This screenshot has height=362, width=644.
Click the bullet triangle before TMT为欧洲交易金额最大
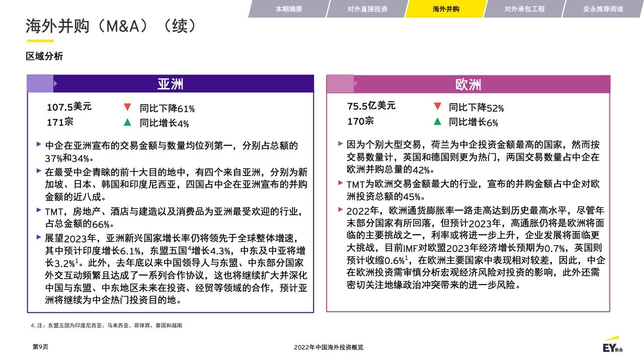(341, 183)
